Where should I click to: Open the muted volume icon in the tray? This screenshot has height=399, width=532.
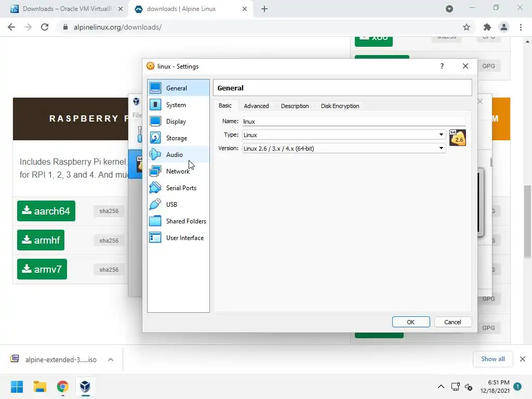point(469,387)
